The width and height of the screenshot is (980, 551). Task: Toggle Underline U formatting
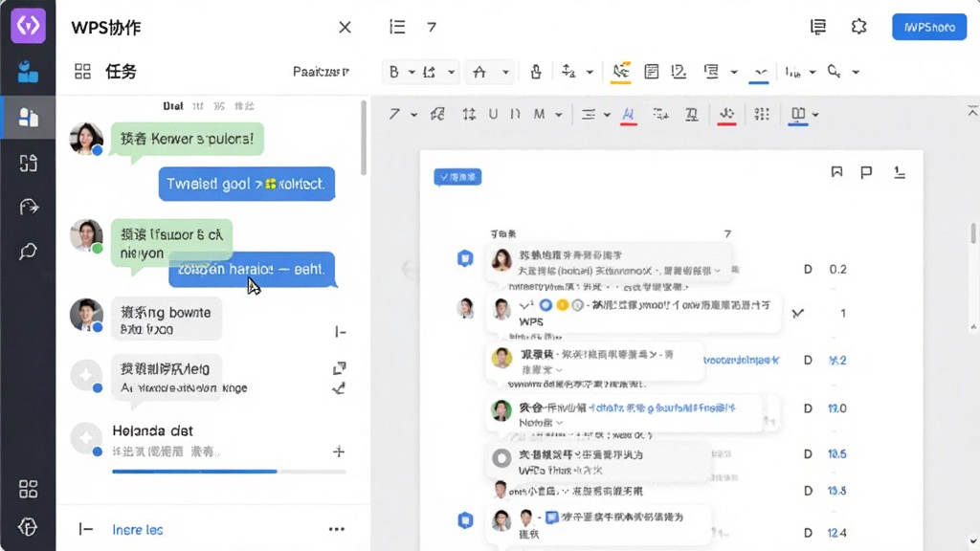tap(493, 115)
